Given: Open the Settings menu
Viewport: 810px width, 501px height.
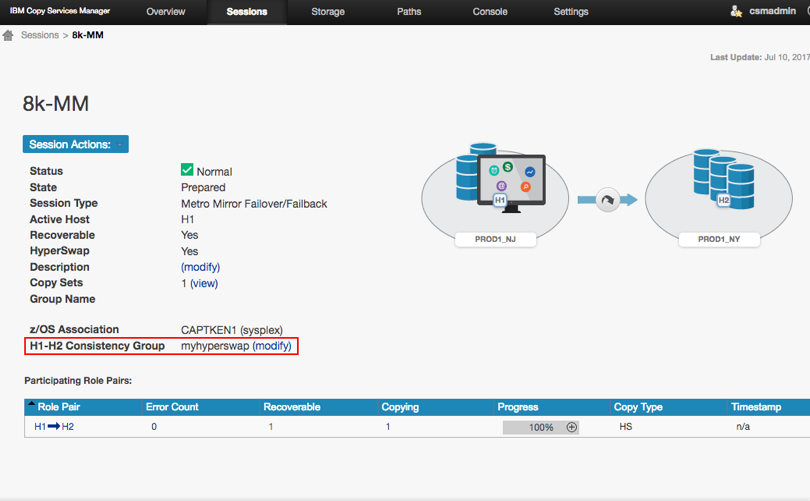Looking at the screenshot, I should 571,11.
